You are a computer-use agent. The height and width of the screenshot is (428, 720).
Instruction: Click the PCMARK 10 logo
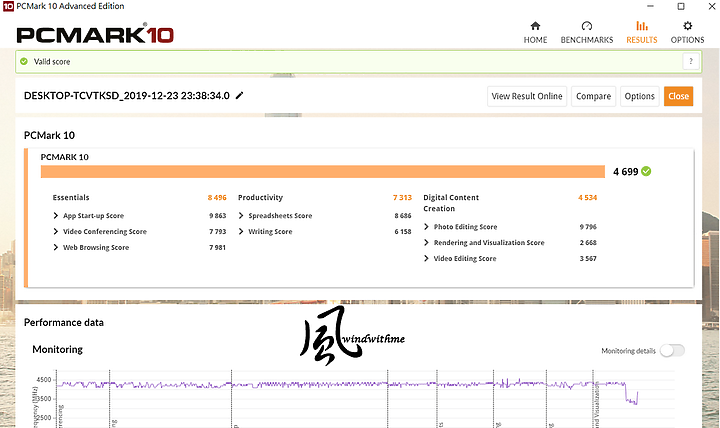(x=95, y=34)
